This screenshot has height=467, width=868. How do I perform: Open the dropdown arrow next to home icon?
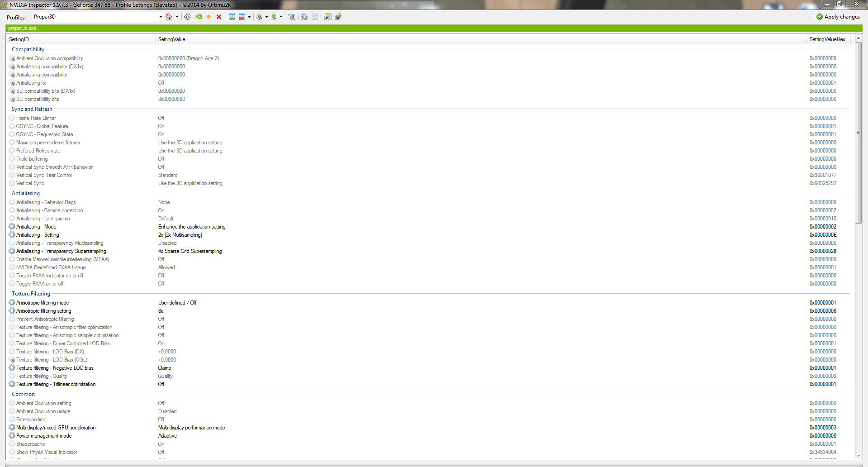click(x=177, y=17)
